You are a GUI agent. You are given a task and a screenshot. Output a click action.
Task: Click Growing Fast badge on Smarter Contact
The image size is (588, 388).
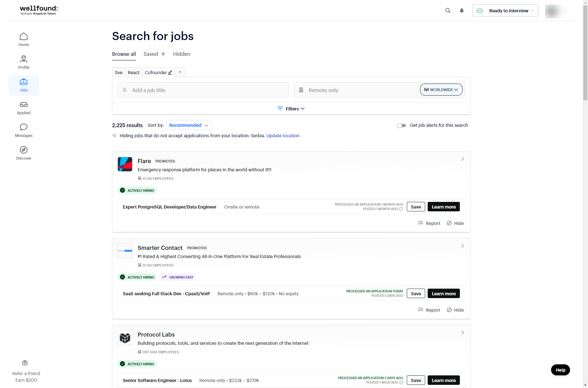(177, 277)
